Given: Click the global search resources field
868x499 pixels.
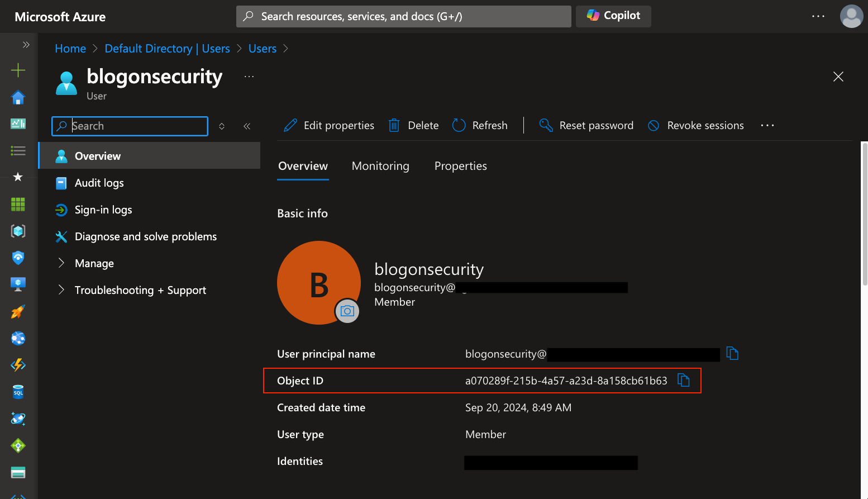Looking at the screenshot, I should click(403, 16).
